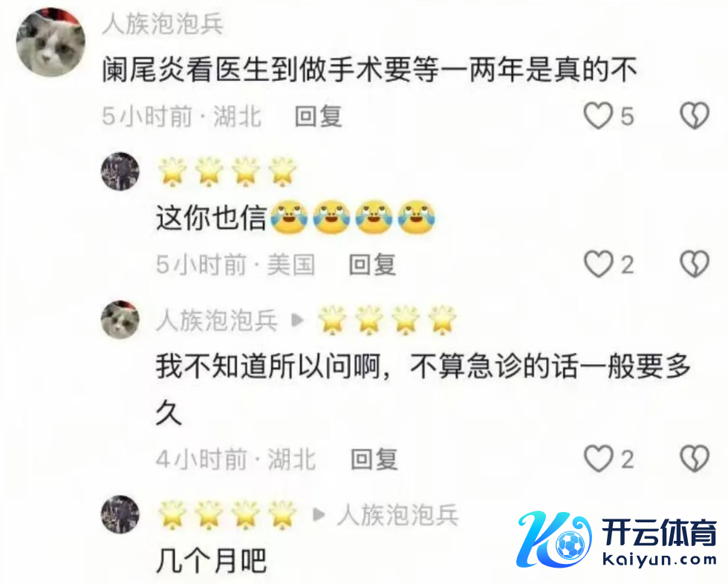
Task: Open the cat avatar of top commenter
Action: coord(51,42)
